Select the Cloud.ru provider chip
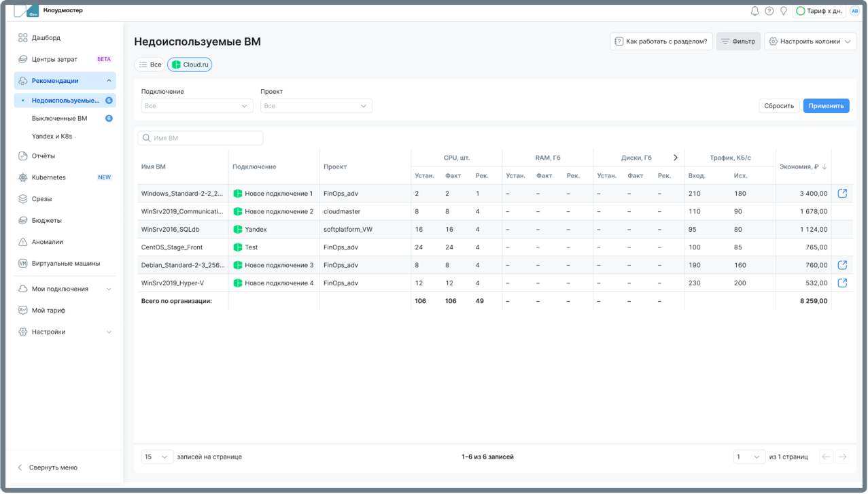This screenshot has width=868, height=494. click(190, 65)
